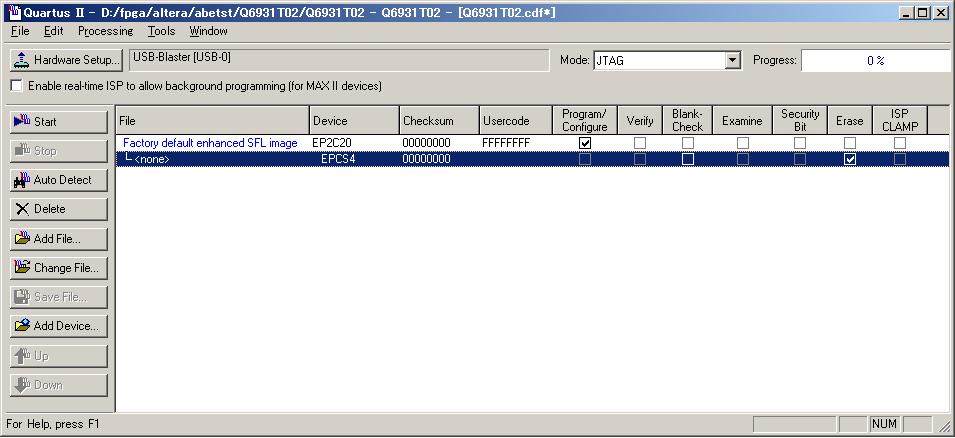Open the Processing menu

pyautogui.click(x=105, y=31)
